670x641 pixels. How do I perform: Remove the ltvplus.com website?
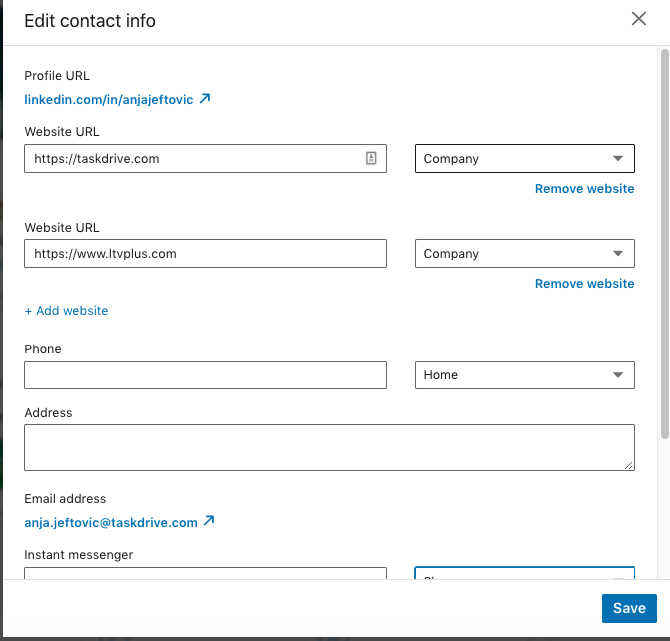point(584,284)
